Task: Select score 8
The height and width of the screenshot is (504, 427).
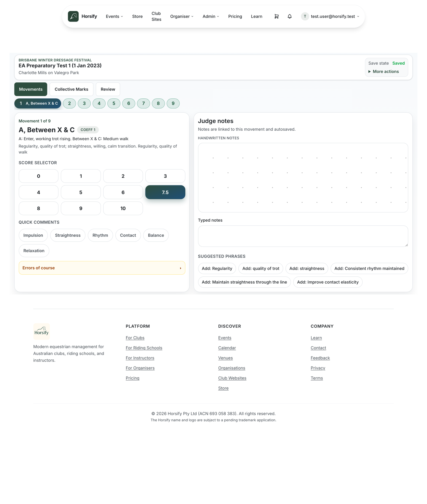Action: click(39, 208)
